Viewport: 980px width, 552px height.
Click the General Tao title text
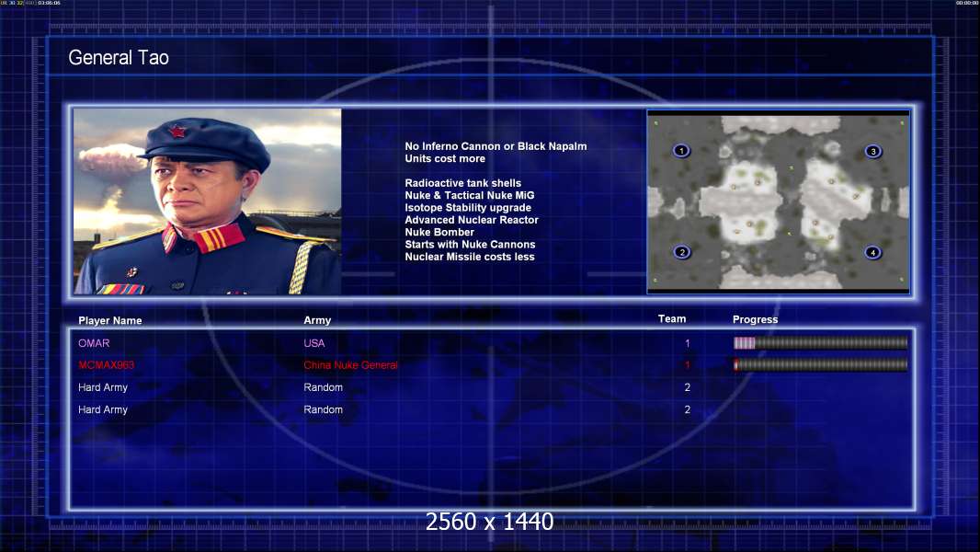[x=119, y=58]
